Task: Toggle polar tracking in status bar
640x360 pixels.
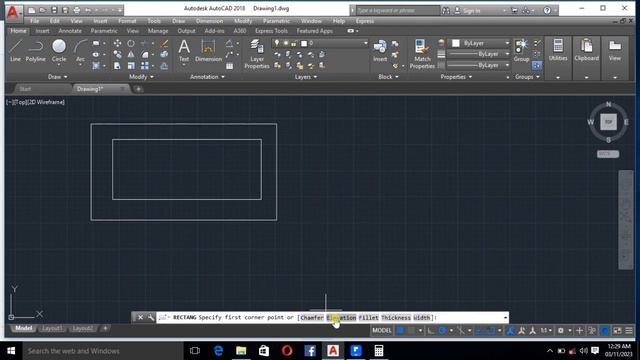Action: [442, 330]
